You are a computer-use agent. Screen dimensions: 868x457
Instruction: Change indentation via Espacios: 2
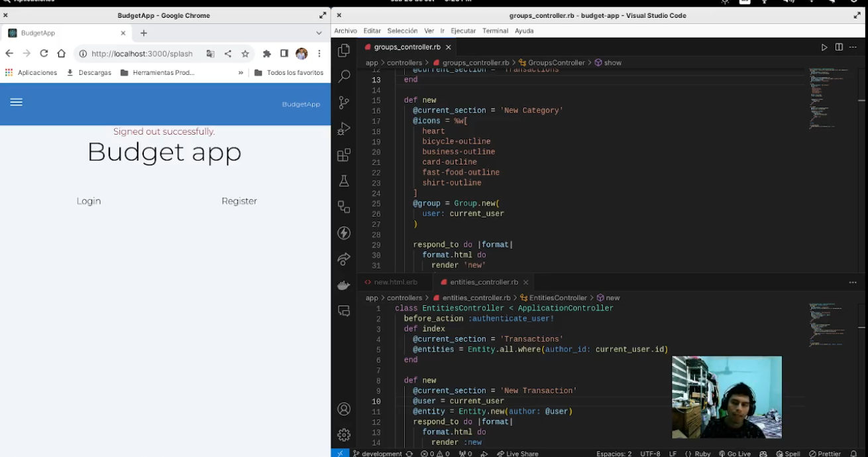coord(614,454)
